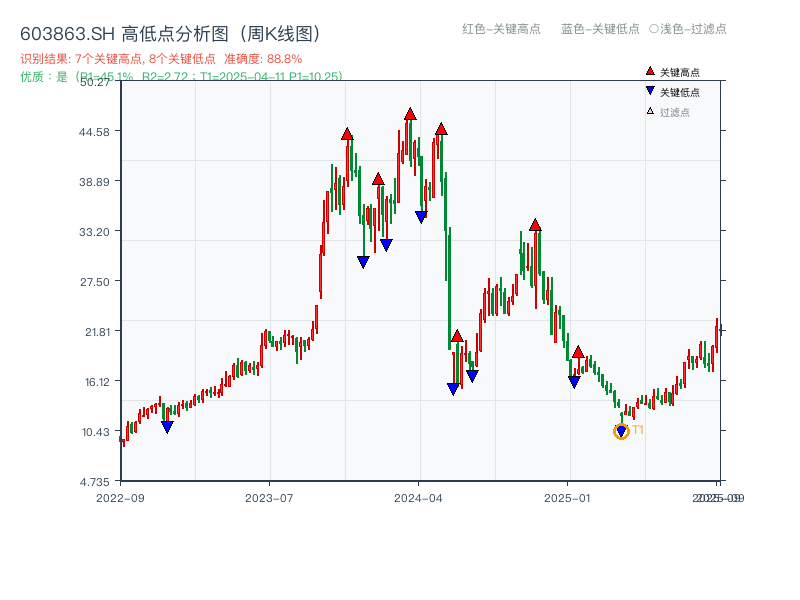The height and width of the screenshot is (600, 800).
Task: Click the T1 label beside the orange circle
Action: pos(637,430)
